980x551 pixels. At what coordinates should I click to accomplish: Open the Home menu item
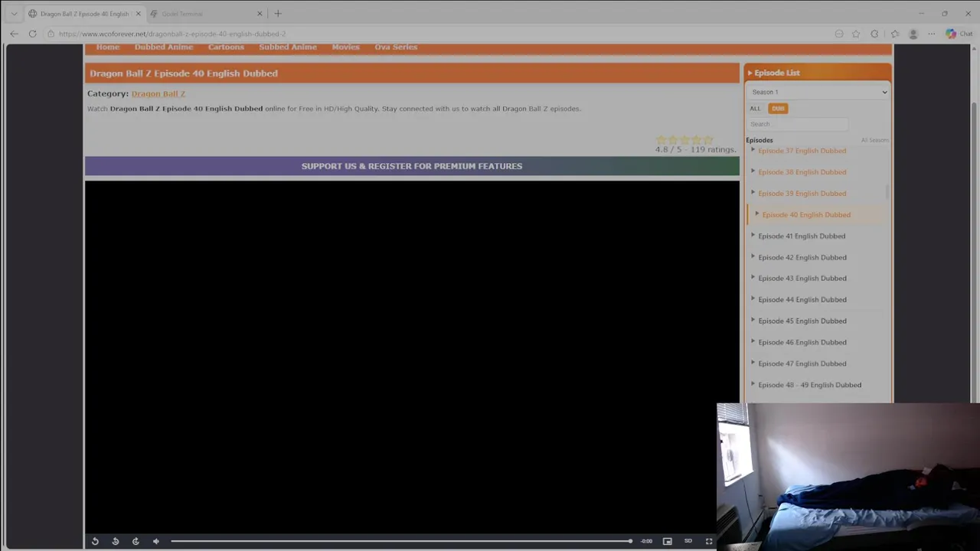pyautogui.click(x=108, y=47)
